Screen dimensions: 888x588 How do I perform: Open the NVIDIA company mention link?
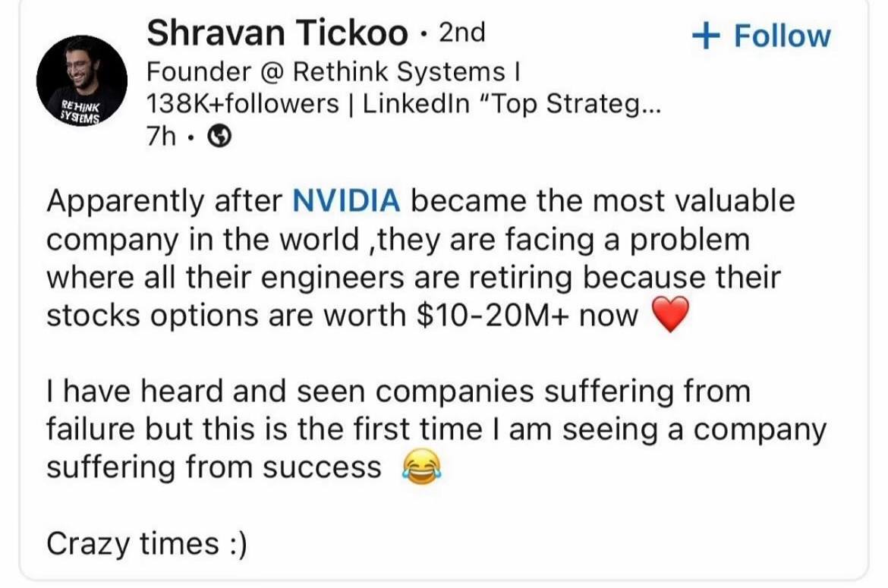click(x=347, y=201)
